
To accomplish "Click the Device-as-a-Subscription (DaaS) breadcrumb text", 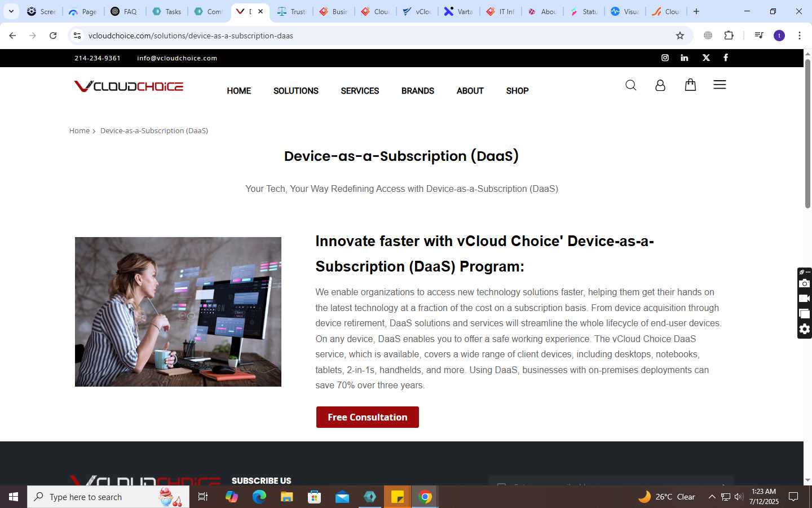I will click(154, 130).
